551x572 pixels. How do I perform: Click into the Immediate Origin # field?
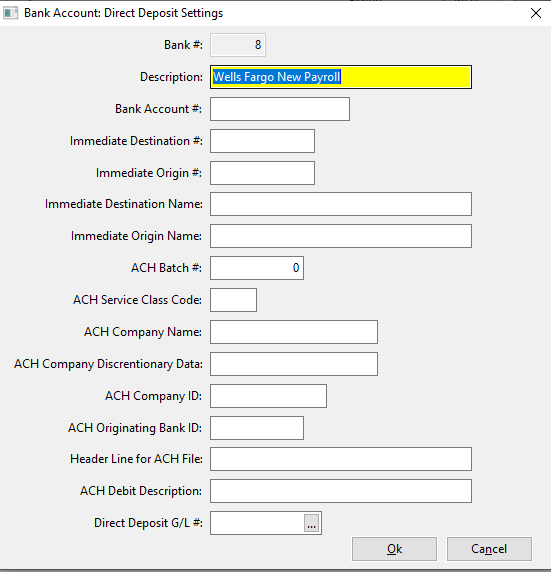click(x=262, y=173)
